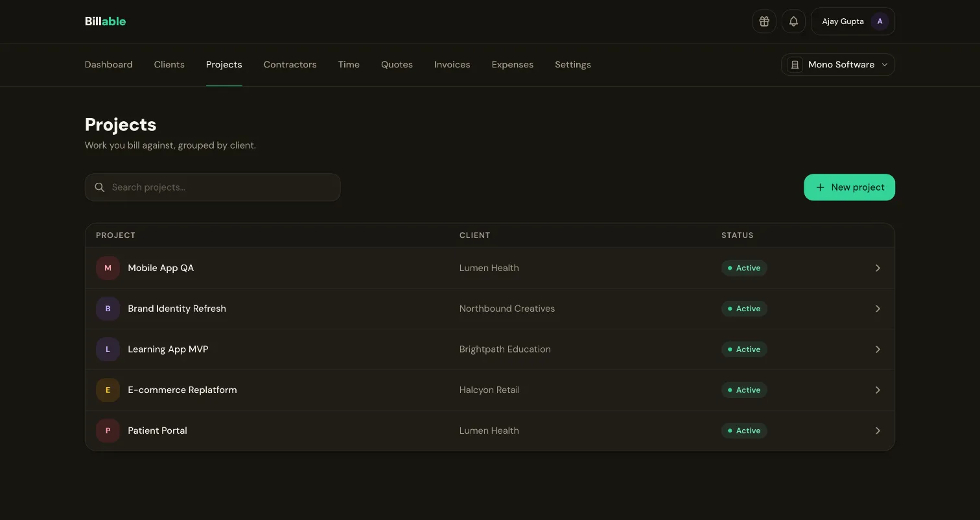
Task: Click the P avatar for Patient Portal
Action: (x=108, y=431)
